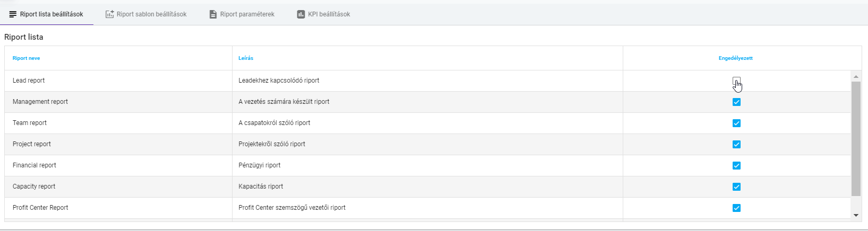Open the KPI beállítások tab

tap(323, 14)
